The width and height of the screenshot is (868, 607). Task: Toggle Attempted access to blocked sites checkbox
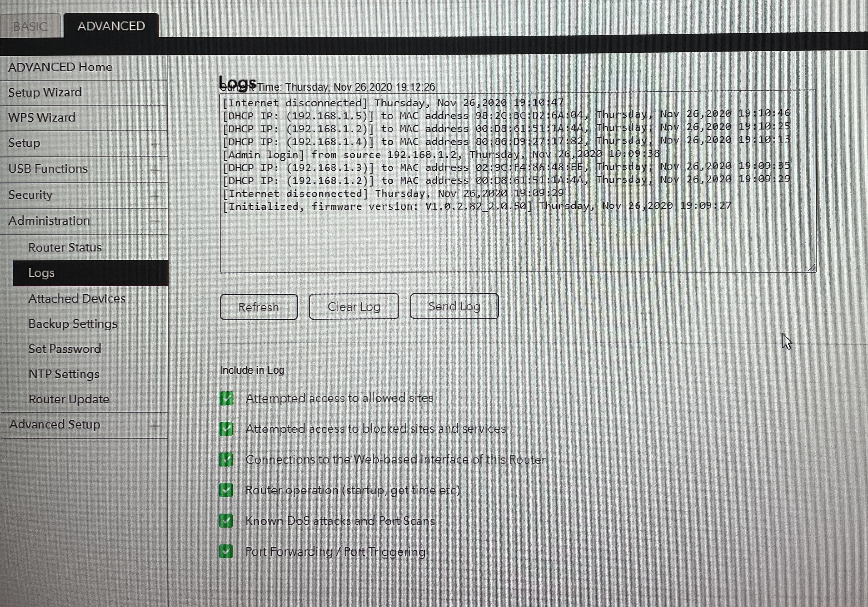point(226,429)
